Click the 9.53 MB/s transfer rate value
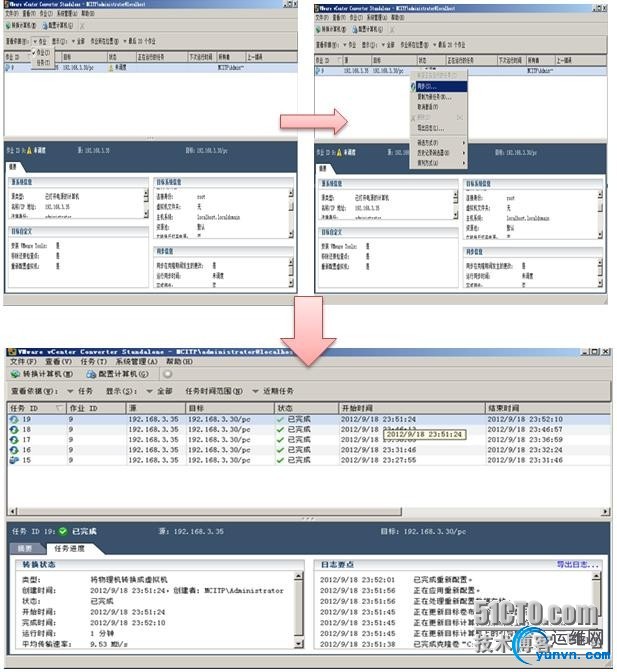 click(x=109, y=644)
